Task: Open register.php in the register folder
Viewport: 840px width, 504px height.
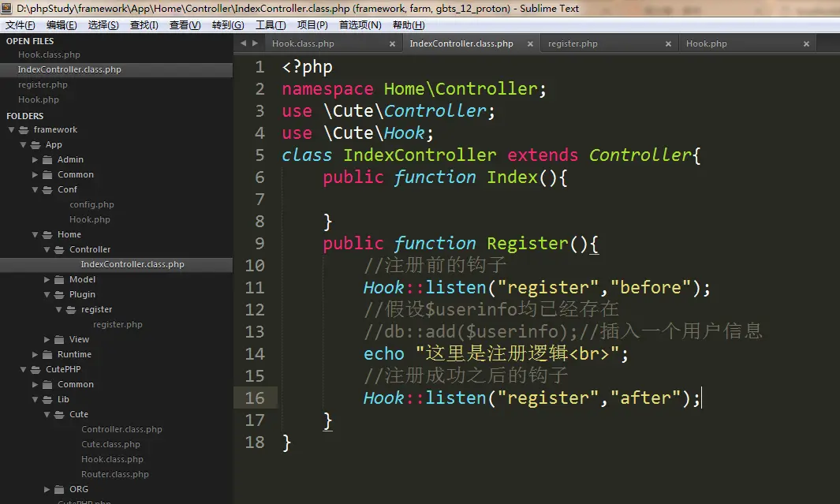Action: coord(118,325)
